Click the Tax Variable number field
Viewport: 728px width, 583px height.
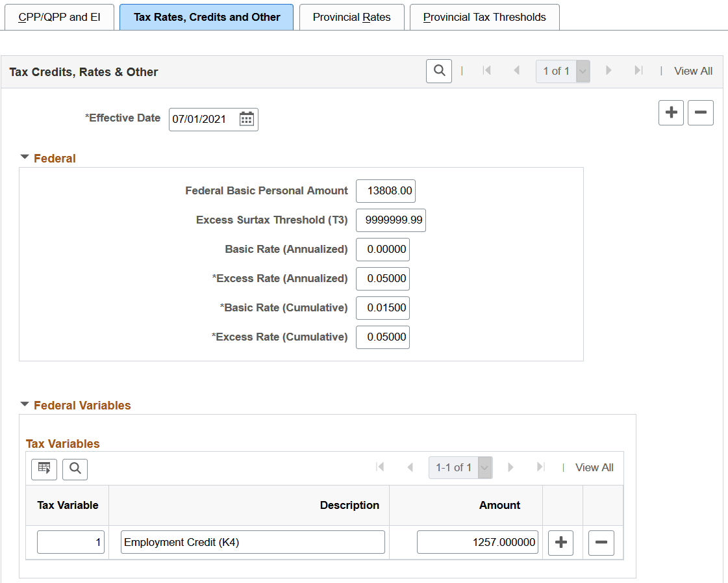[71, 542]
